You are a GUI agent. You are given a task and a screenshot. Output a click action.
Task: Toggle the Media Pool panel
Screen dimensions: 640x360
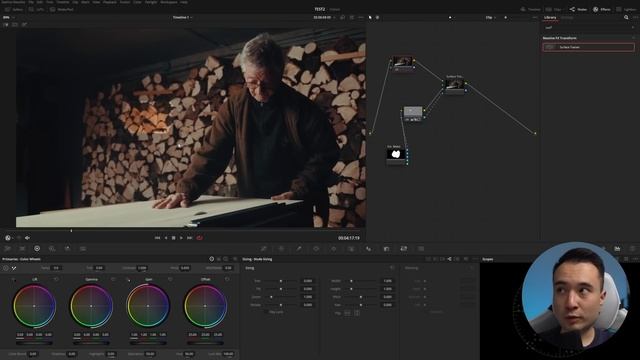(x=61, y=9)
